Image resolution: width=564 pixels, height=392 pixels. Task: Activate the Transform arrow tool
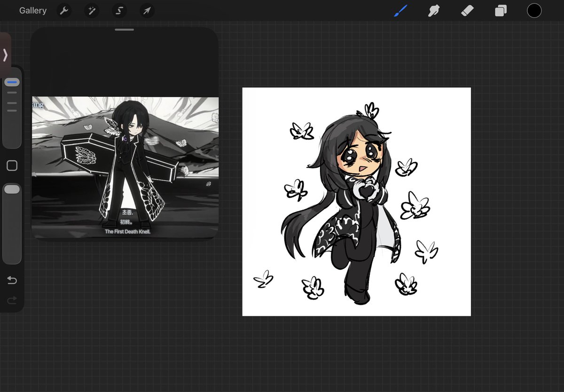(147, 10)
